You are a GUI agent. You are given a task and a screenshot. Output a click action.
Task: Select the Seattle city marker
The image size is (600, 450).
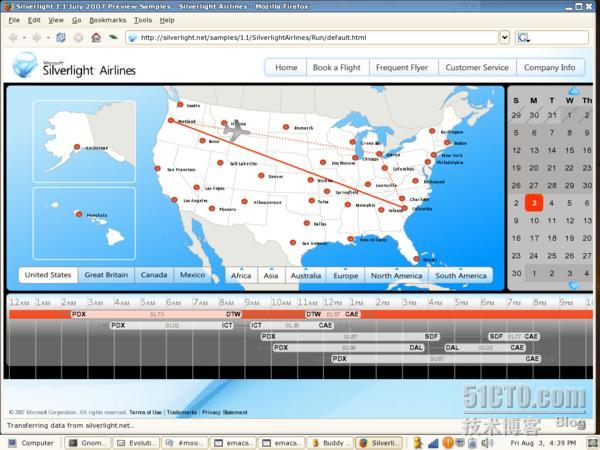pyautogui.click(x=180, y=104)
